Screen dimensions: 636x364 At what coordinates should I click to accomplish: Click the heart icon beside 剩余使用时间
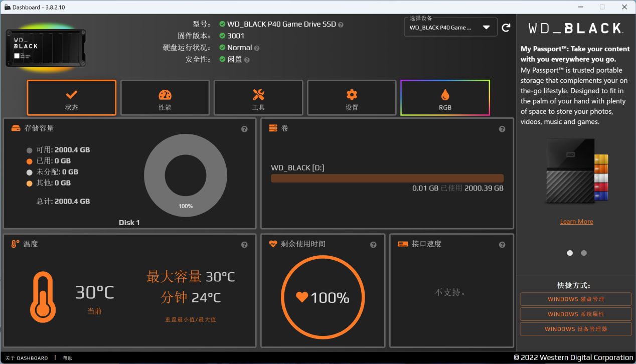pyautogui.click(x=273, y=244)
